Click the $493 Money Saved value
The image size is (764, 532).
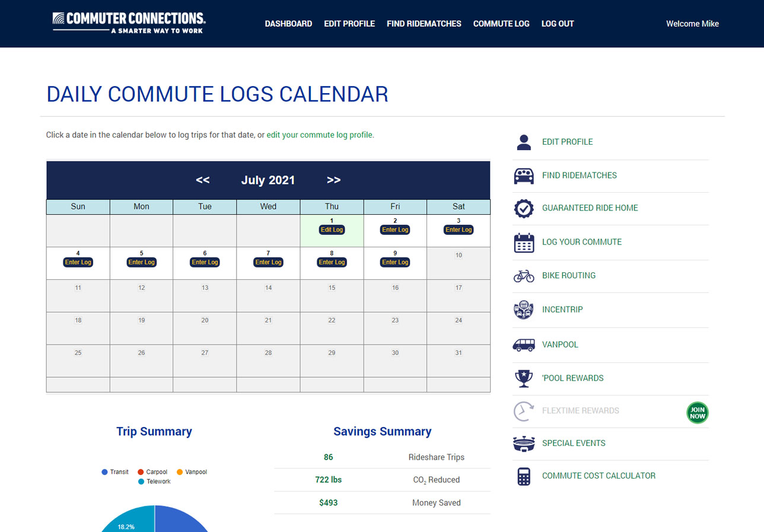pyautogui.click(x=329, y=502)
